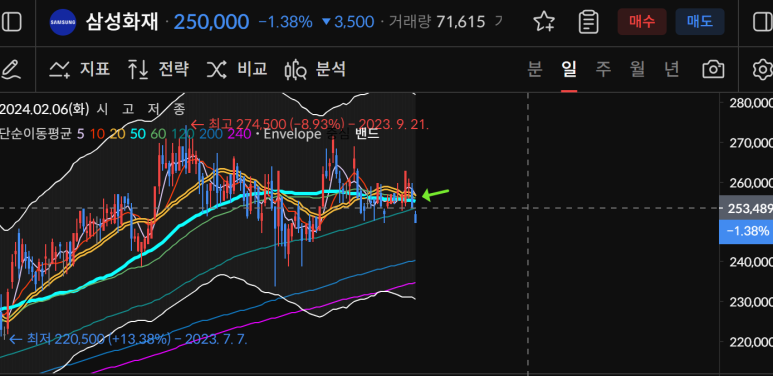
Task: Click the blue 매도 sell button
Action: tap(700, 22)
